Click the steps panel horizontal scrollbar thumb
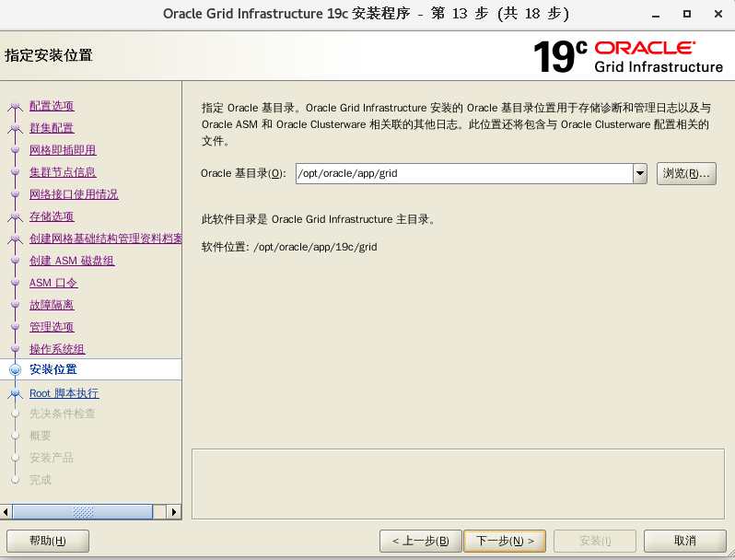This screenshot has height=560, width=735. 83,512
